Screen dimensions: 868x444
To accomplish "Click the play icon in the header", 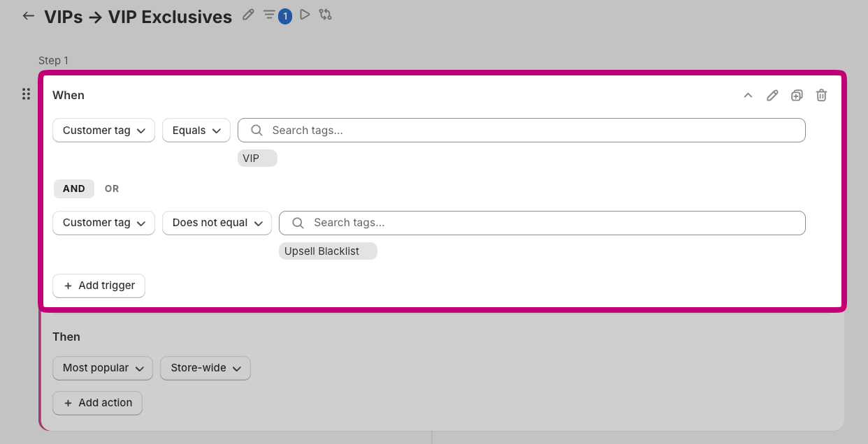I will [305, 14].
